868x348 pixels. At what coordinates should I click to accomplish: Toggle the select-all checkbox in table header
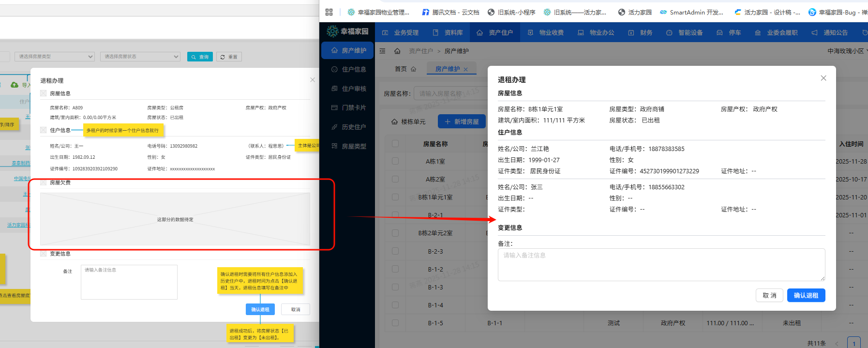[x=395, y=144]
